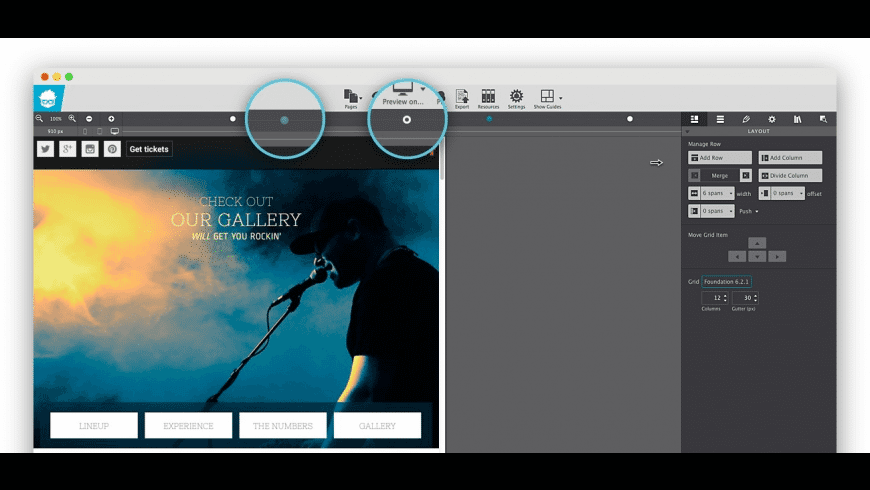Image resolution: width=870 pixels, height=490 pixels.
Task: Select the phone device preview icon
Action: 85,132
